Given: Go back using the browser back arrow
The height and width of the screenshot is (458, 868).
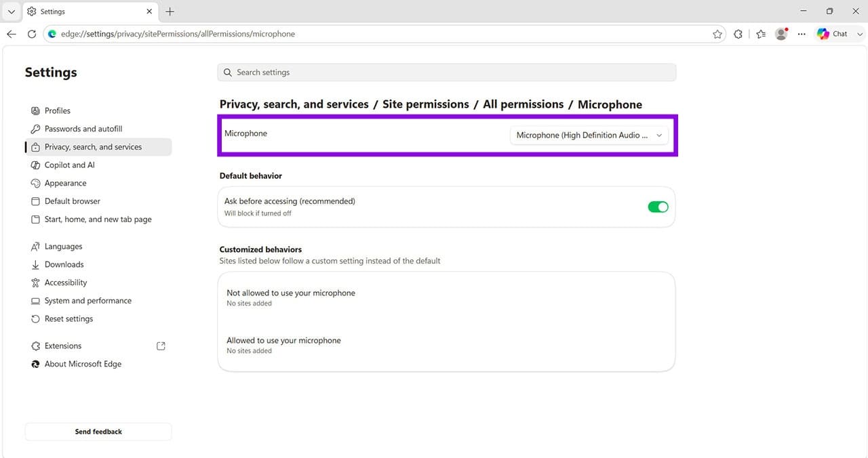Looking at the screenshot, I should [x=12, y=34].
